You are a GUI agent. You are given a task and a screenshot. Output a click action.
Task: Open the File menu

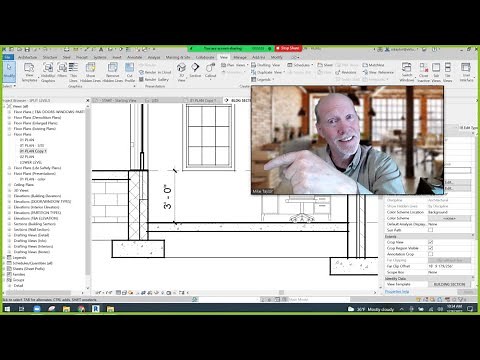tap(8, 57)
